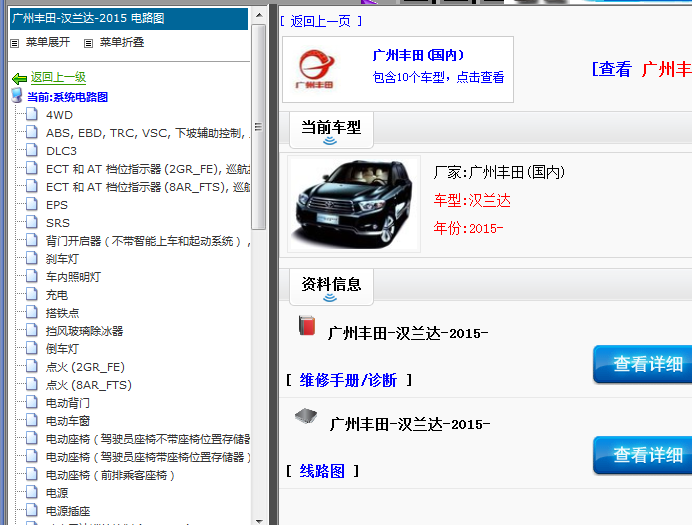Click the document icon beside 4WD
This screenshot has width=692, height=525.
[x=32, y=114]
